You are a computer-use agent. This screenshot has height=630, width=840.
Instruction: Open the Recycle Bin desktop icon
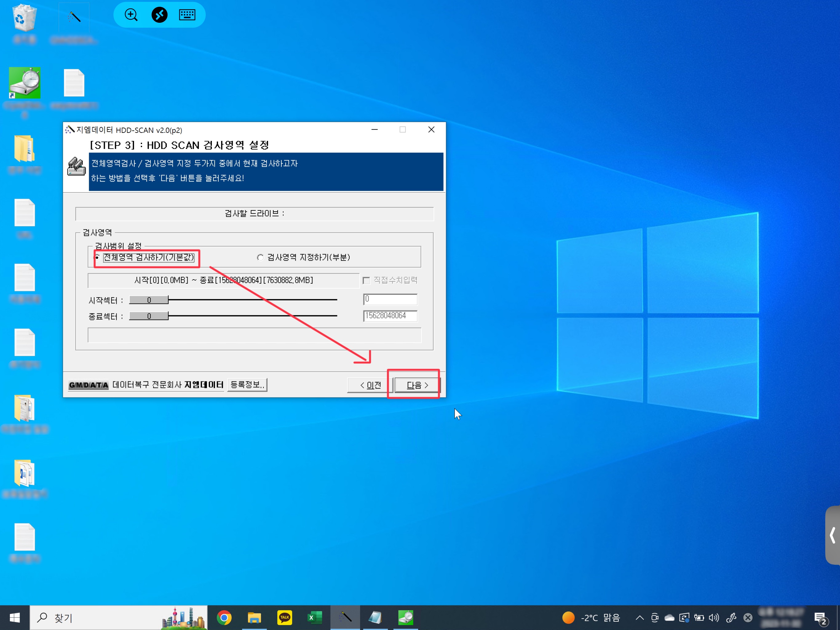pyautogui.click(x=24, y=18)
